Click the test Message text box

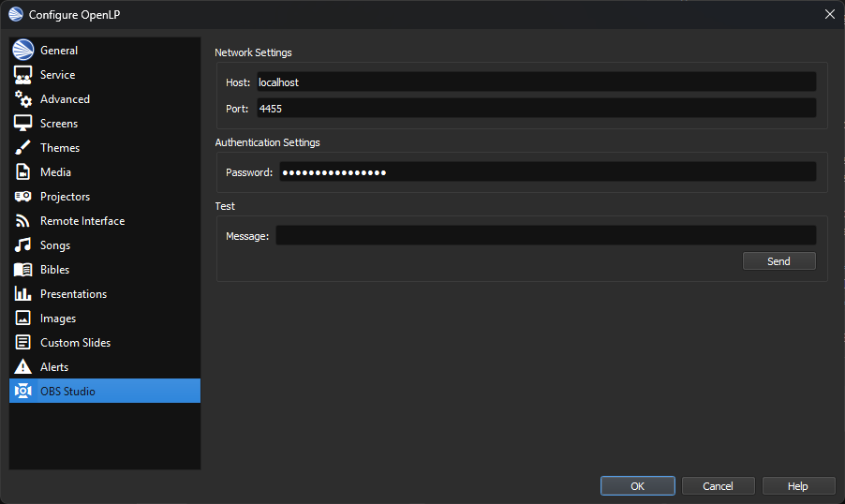point(545,236)
